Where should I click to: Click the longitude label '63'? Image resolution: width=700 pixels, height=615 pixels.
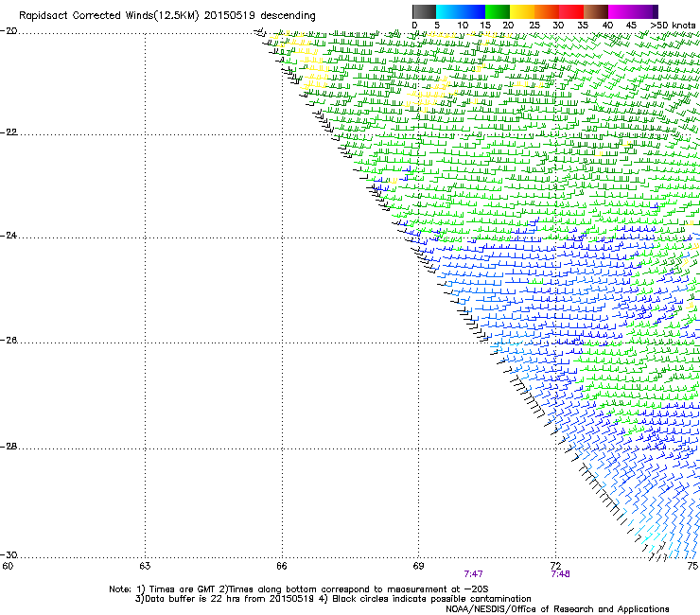coord(145,567)
